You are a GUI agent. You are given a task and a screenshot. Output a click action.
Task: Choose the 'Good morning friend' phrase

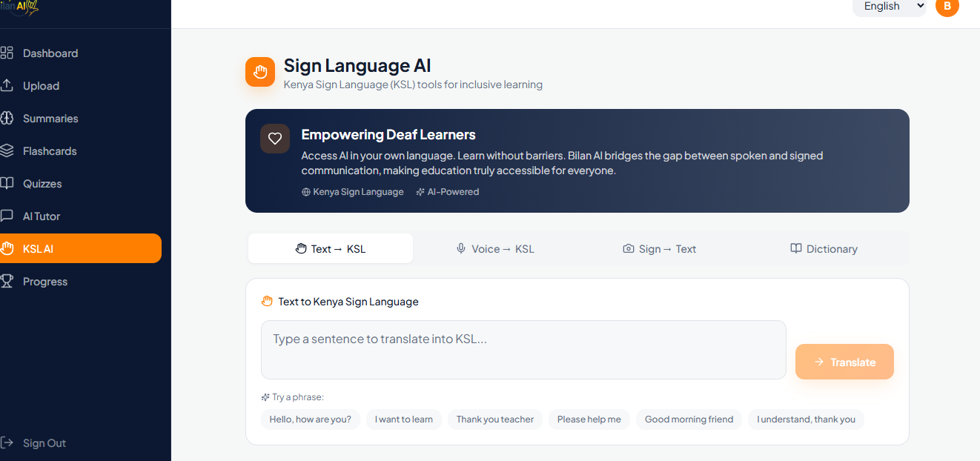click(689, 419)
